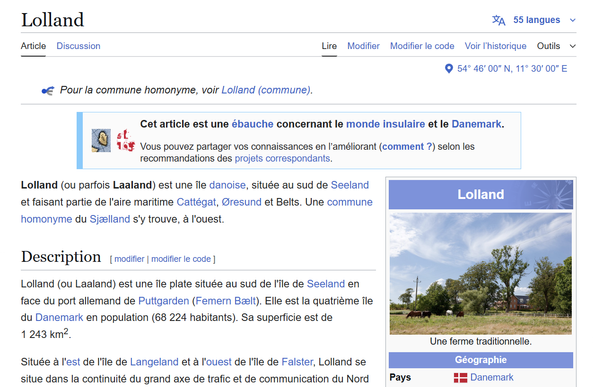Image resolution: width=594 pixels, height=387 pixels.
Task: Click the map pin coordinates icon
Action: coord(449,69)
